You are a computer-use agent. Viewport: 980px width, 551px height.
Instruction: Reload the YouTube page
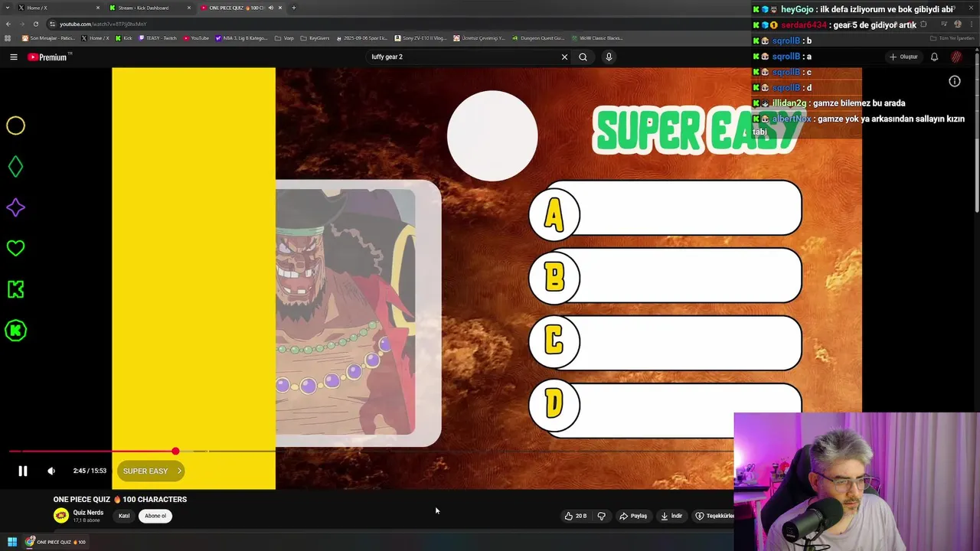[35, 24]
